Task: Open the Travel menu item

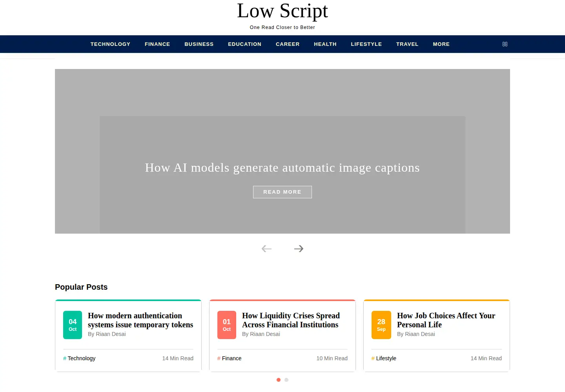Action: [x=407, y=44]
